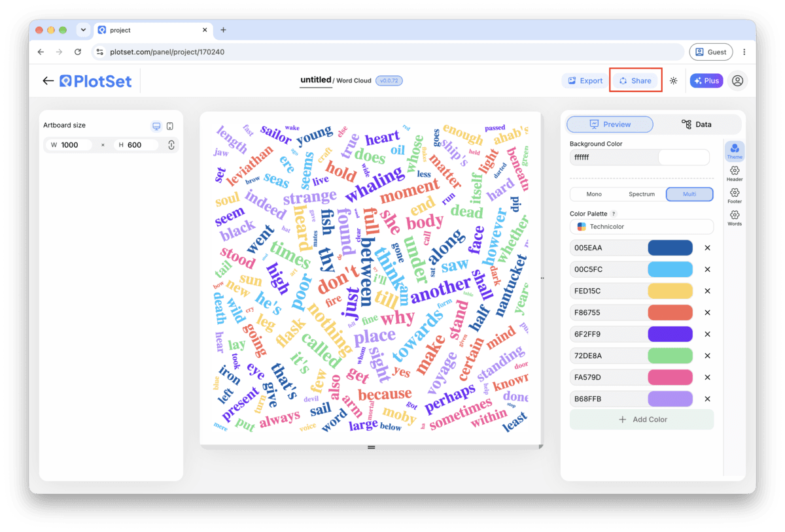785x532 pixels.
Task: Choose the Mono color mode
Action: [x=594, y=194]
